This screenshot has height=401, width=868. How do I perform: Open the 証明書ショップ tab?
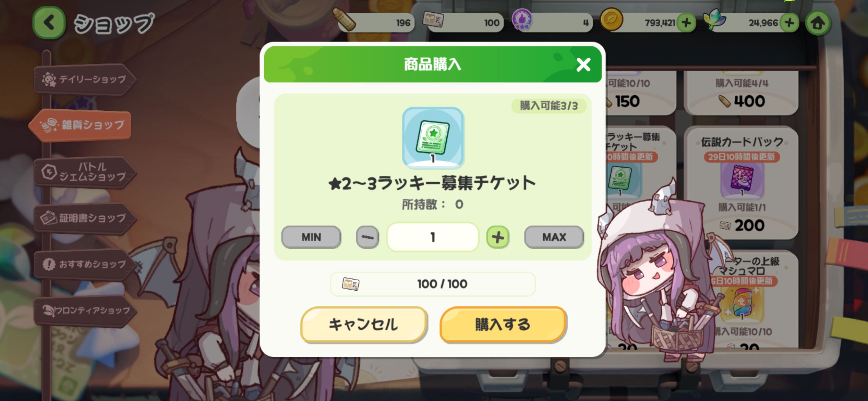(x=85, y=218)
